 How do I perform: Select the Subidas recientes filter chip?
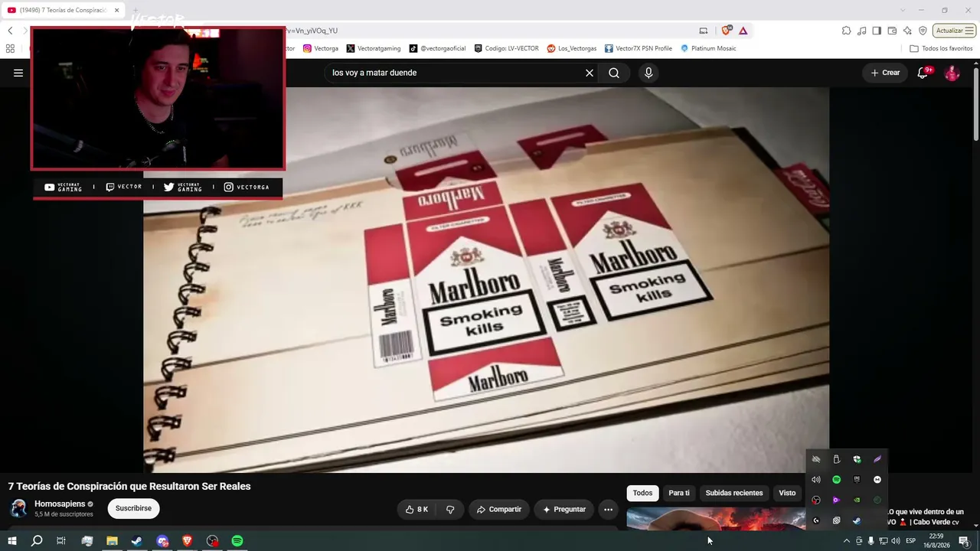(x=734, y=493)
